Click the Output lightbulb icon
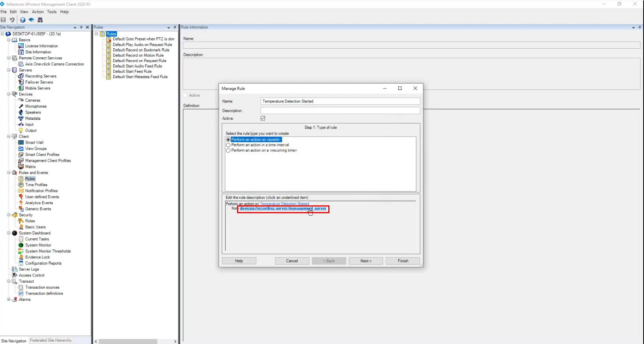The image size is (644, 344). click(x=21, y=130)
